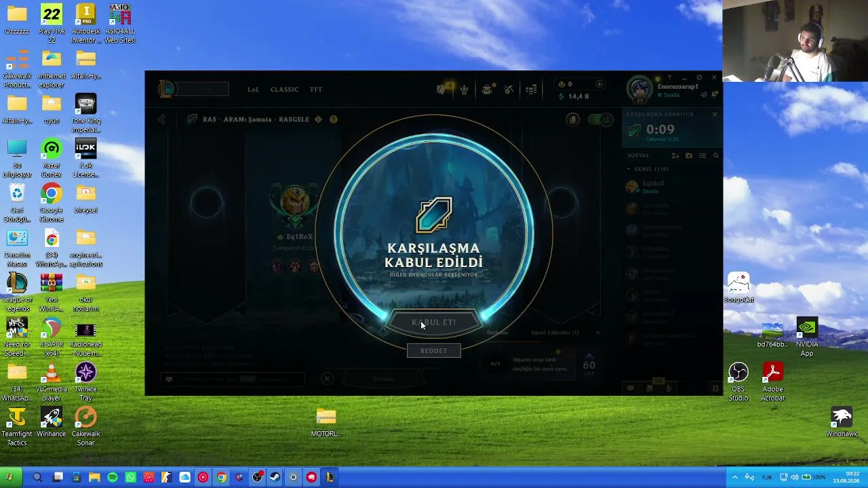The height and width of the screenshot is (488, 868).
Task: Switch to the TFT tab
Action: [x=316, y=89]
